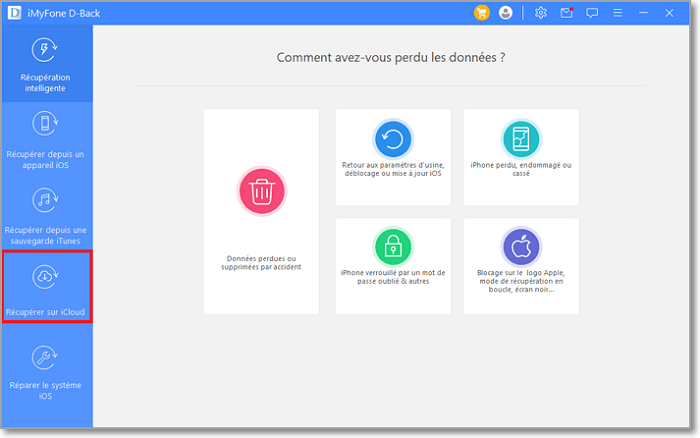This screenshot has width=700, height=438.
Task: Select Récupérer sur iCloud in sidebar
Action: click(x=46, y=288)
